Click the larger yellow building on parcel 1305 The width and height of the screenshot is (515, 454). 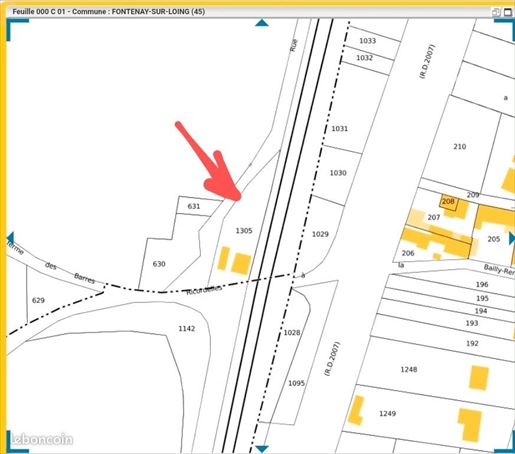pyautogui.click(x=242, y=264)
